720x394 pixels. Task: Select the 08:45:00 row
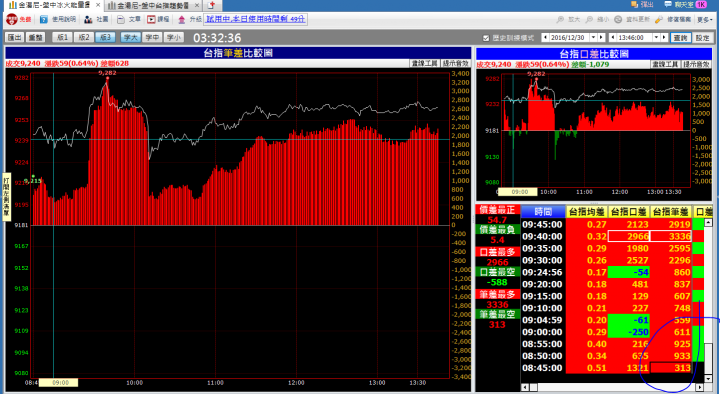coord(613,368)
